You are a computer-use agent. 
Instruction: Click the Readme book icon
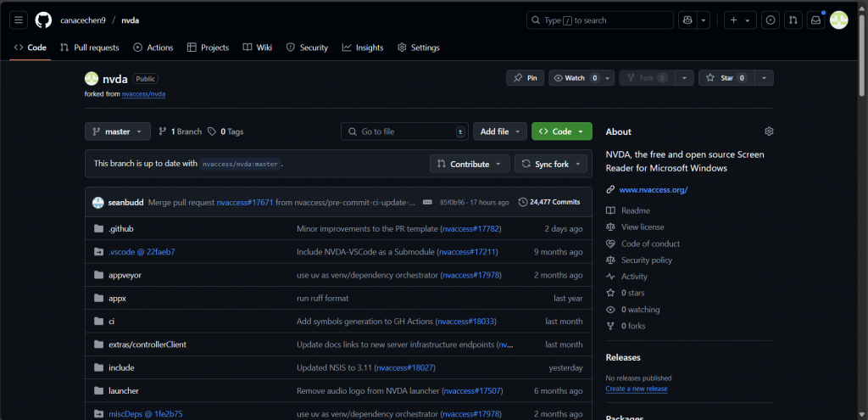tap(610, 210)
